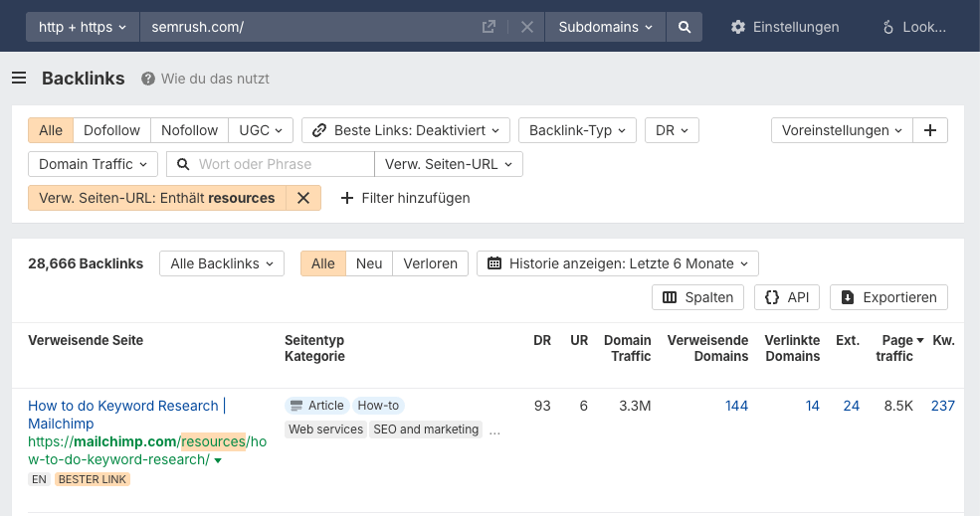Click the Kw. column header

943,340
